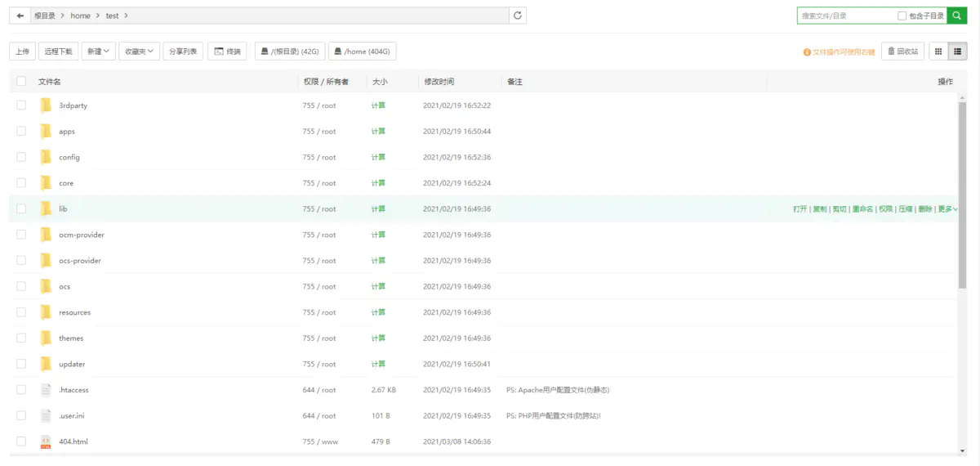Viewport: 980px width, 466px height.
Task: Check the box for the ocm-provider row
Action: click(21, 235)
